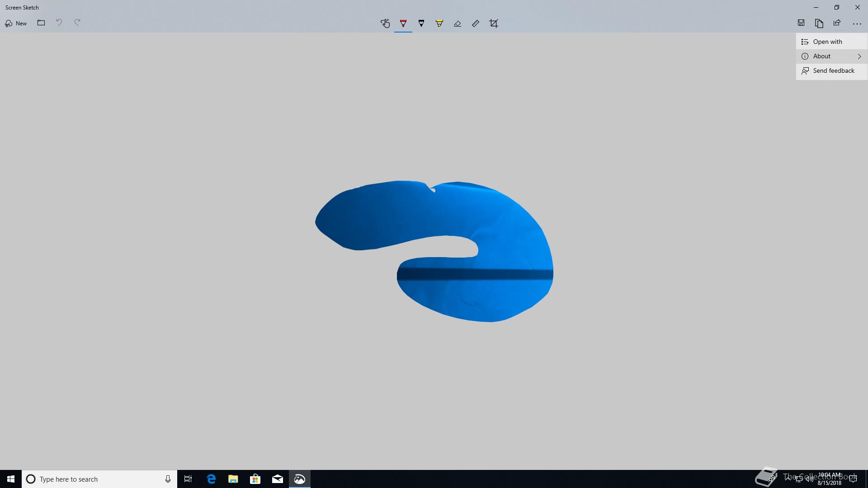This screenshot has height=488, width=868.
Task: Copy the sketch to clipboard
Action: click(819, 23)
